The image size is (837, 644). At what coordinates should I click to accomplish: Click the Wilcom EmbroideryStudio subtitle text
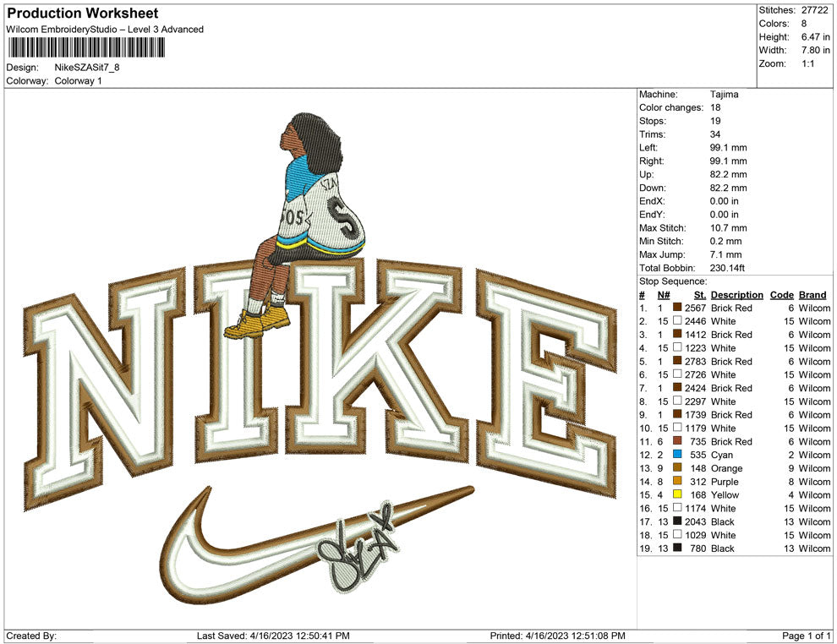click(105, 30)
